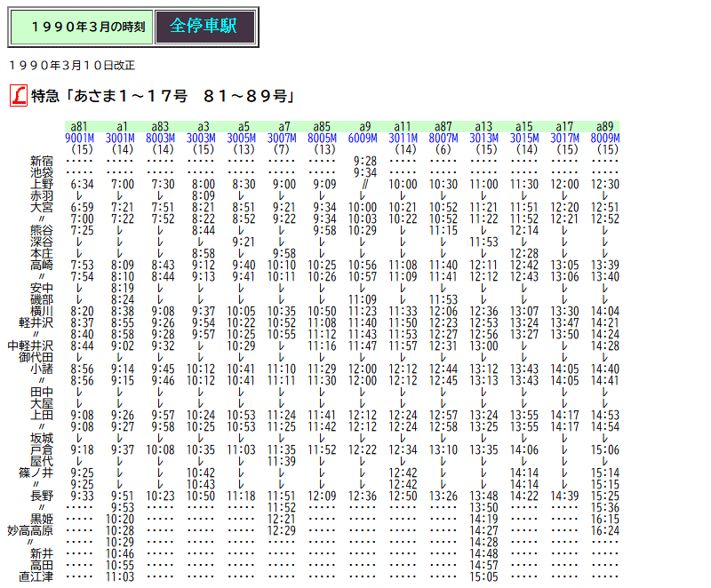Click the 田中 station row label
This screenshot has height=588, width=711.
coord(42,393)
